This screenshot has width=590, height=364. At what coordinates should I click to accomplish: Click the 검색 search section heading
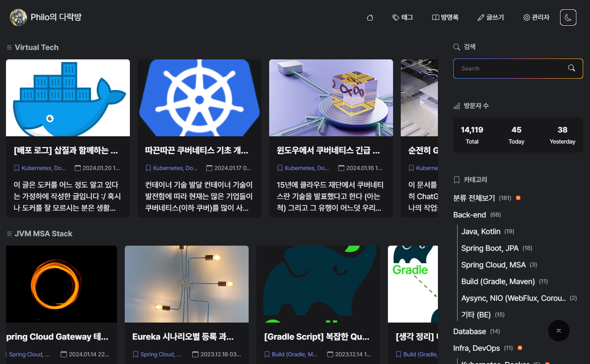pyautogui.click(x=470, y=47)
